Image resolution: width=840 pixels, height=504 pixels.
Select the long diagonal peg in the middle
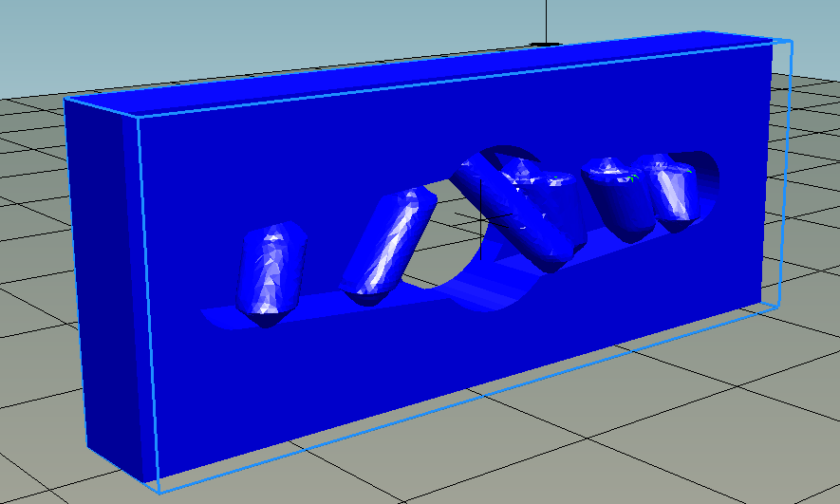[x=512, y=212]
